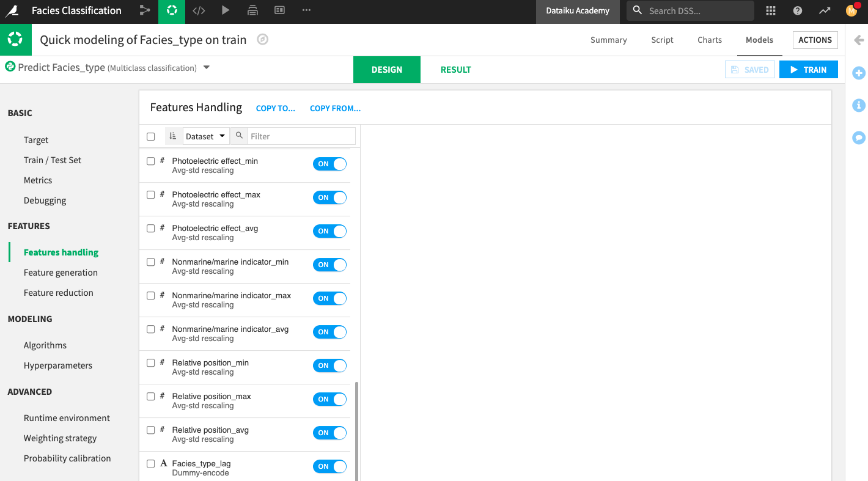
Task: Check the Relative position_max checkbox
Action: pos(151,396)
